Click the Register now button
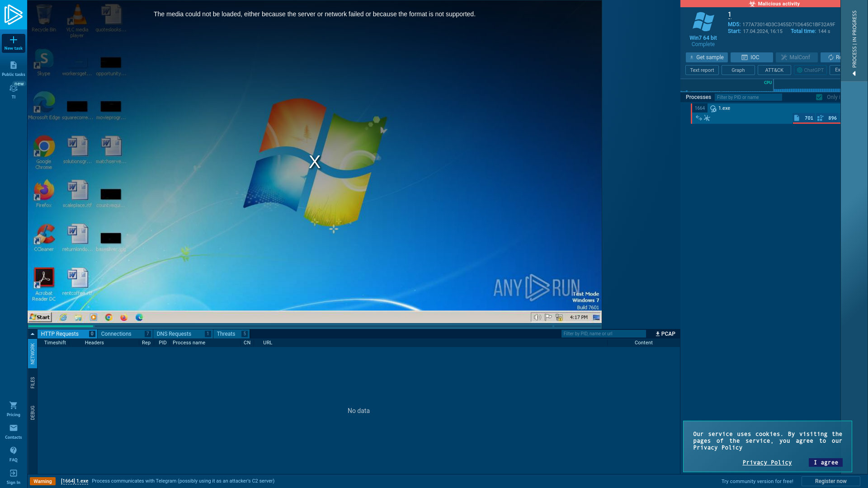This screenshot has width=868, height=488. point(831,481)
